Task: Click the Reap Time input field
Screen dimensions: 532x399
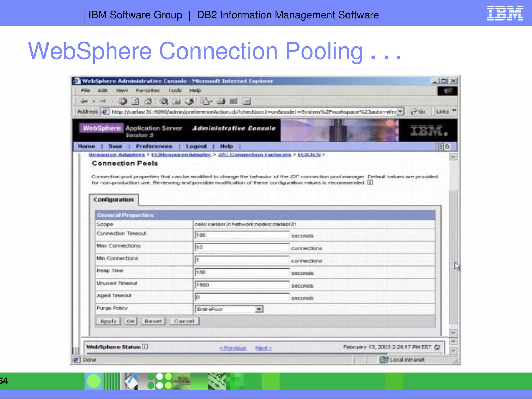Action: (242, 272)
